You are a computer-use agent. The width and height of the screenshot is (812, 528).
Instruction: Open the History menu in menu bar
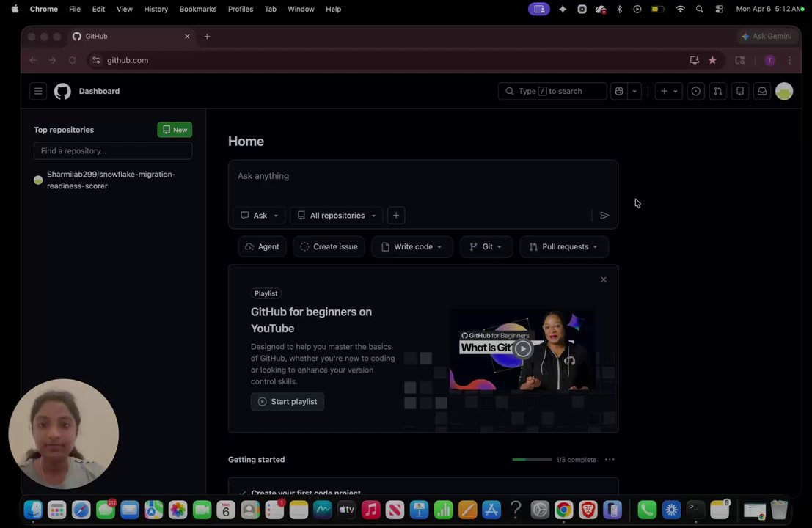pyautogui.click(x=156, y=9)
